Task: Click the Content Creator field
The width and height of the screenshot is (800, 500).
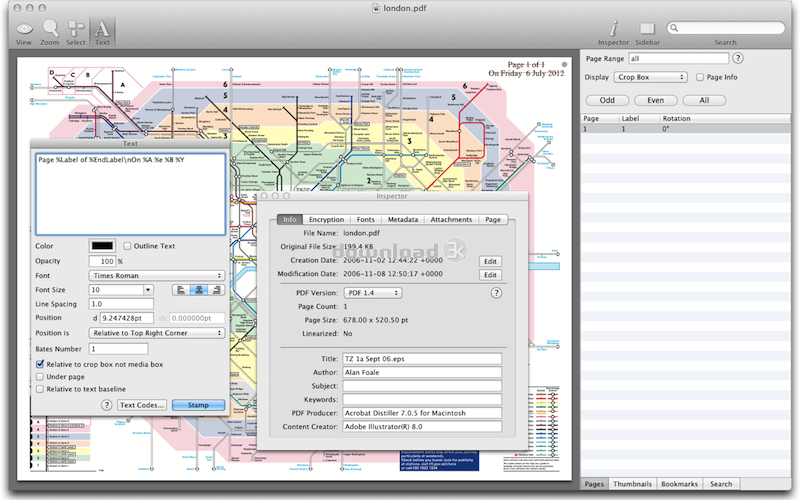Action: coord(422,427)
